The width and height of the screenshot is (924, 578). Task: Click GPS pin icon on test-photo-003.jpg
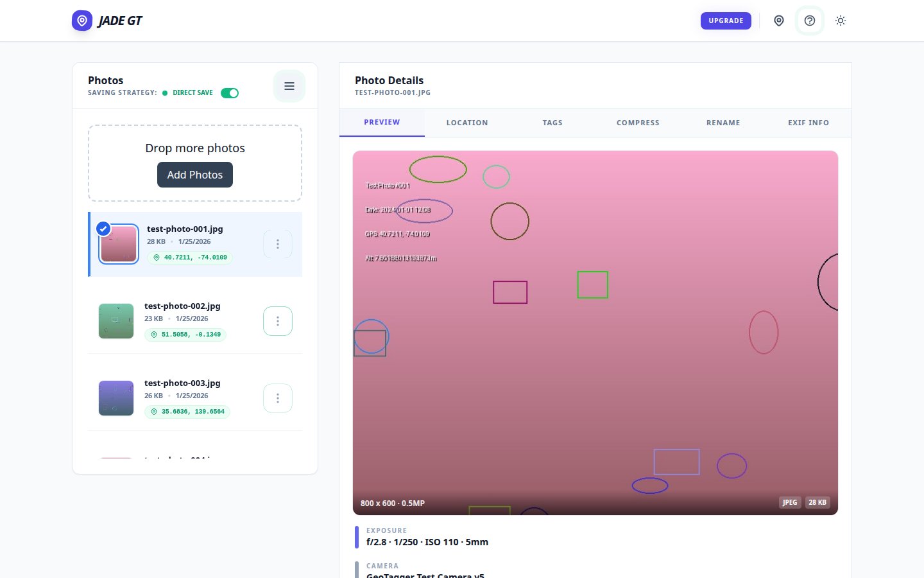(154, 412)
